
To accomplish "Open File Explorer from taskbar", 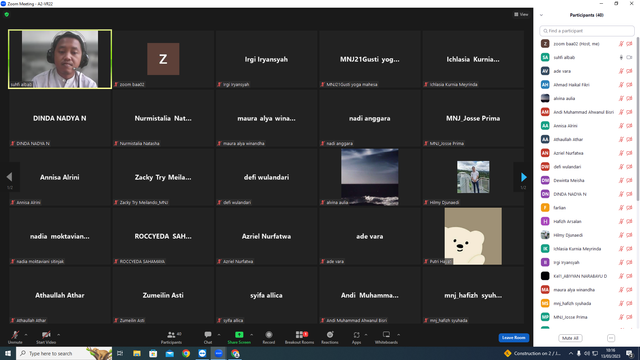I will 137,353.
